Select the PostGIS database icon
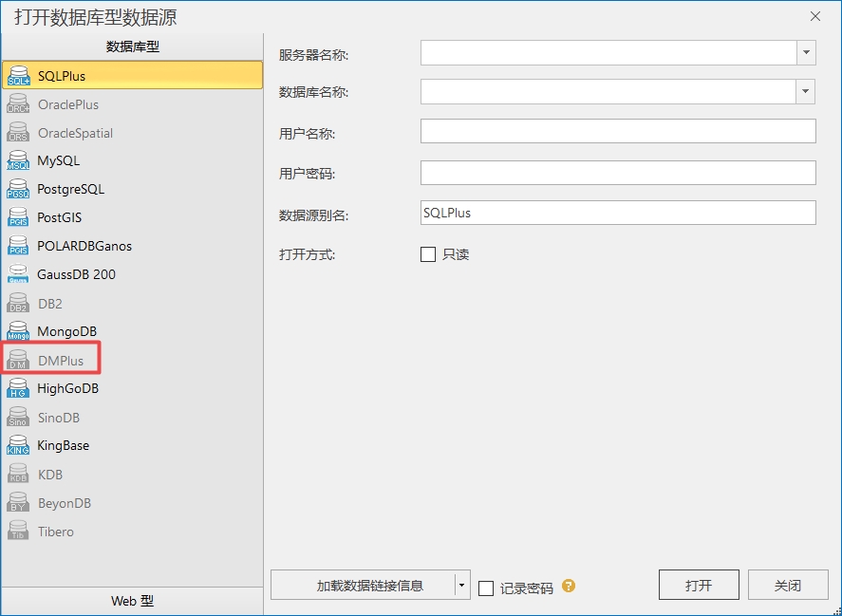The height and width of the screenshot is (616, 842). 18,217
